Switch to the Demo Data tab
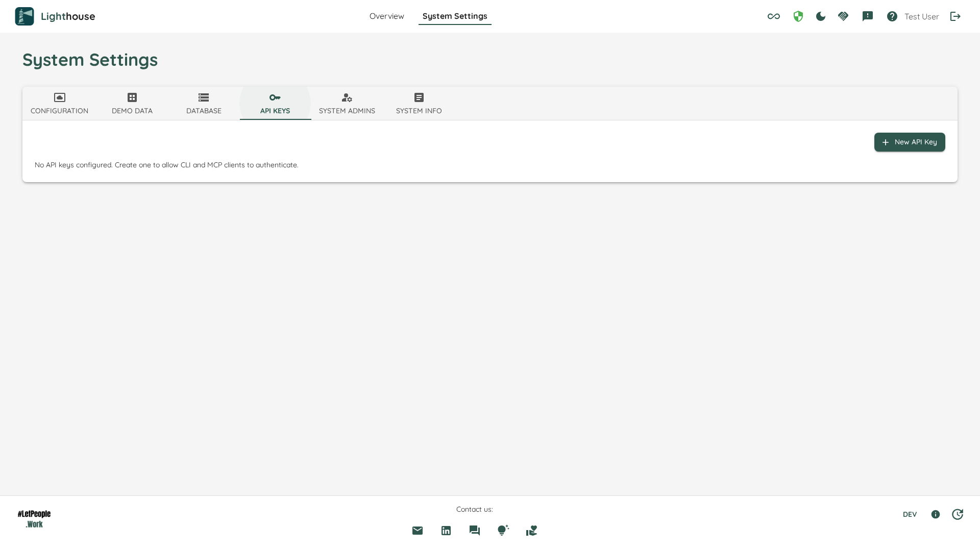This screenshot has width=980, height=551. click(x=132, y=104)
